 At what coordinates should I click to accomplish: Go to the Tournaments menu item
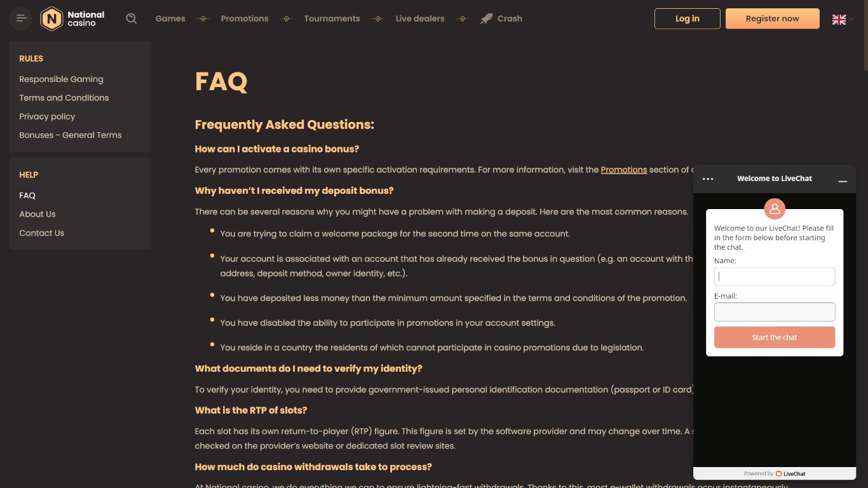pyautogui.click(x=332, y=18)
